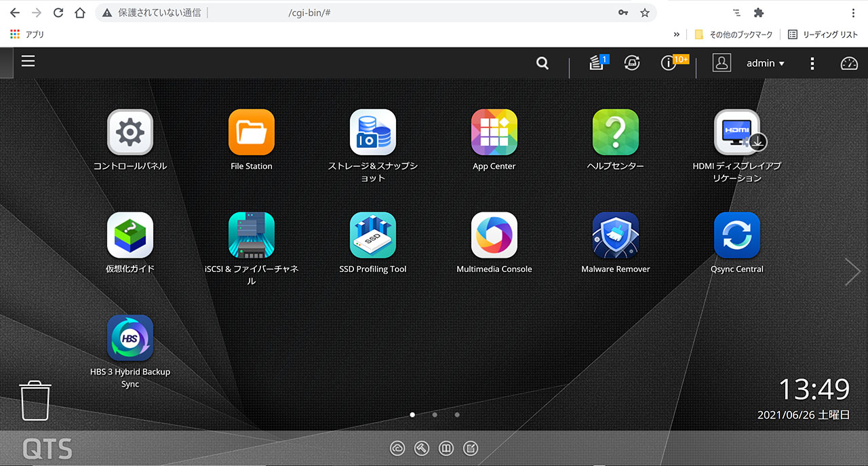The height and width of the screenshot is (466, 868).
Task: Select the first desktop page dot
Action: (x=412, y=414)
